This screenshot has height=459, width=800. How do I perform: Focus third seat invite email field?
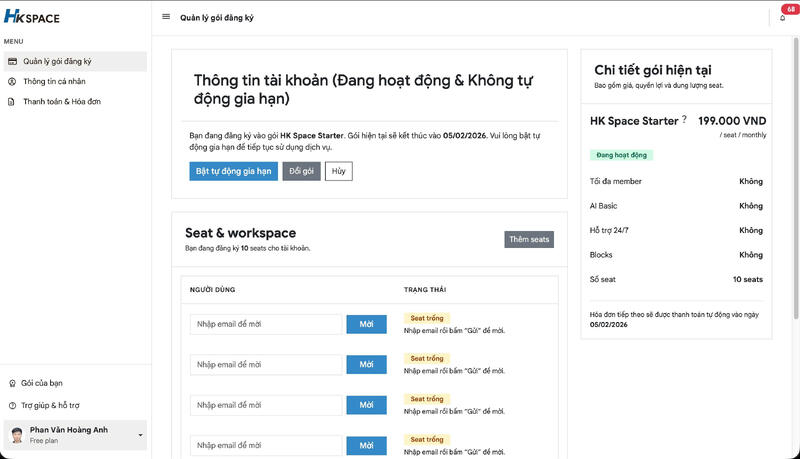(x=266, y=405)
